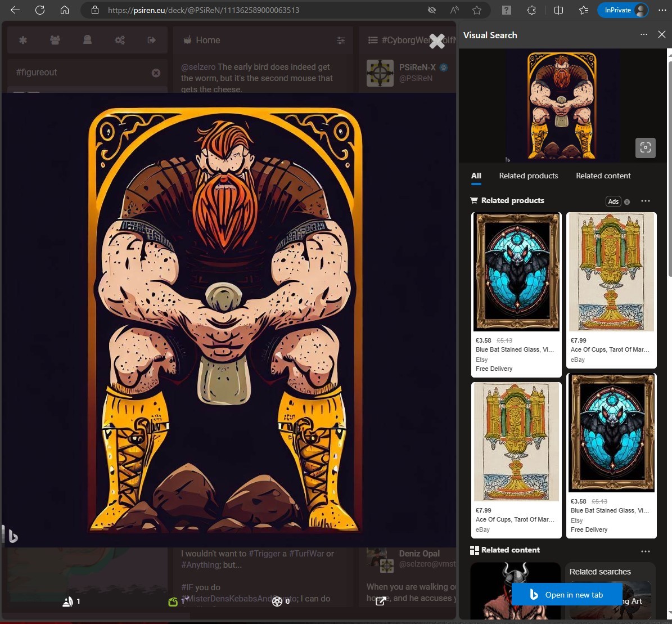Open InPrivate profile button
Image resolution: width=672 pixels, height=624 pixels.
pyautogui.click(x=623, y=10)
